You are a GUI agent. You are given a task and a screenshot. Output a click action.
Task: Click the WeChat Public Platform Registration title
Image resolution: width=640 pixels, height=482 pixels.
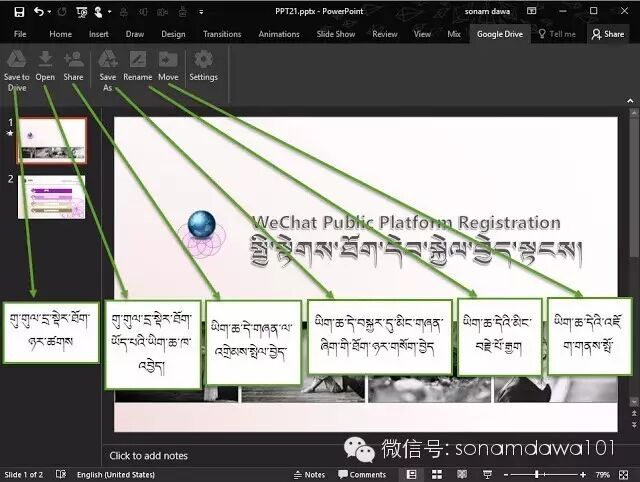coord(406,223)
